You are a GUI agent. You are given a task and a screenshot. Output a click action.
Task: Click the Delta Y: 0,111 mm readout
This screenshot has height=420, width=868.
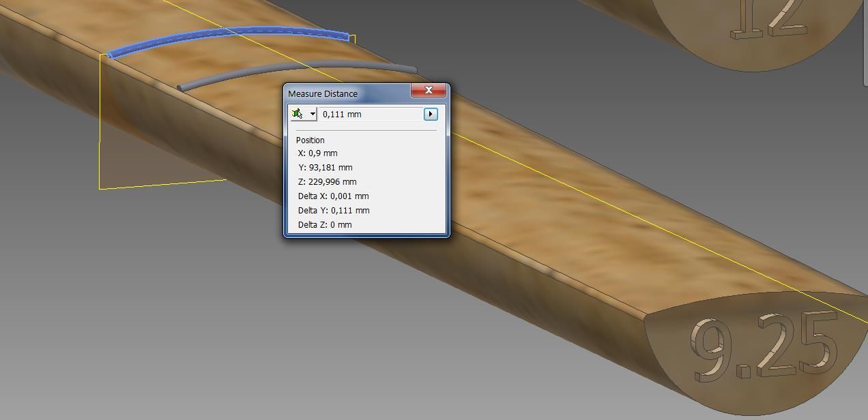[x=334, y=211]
